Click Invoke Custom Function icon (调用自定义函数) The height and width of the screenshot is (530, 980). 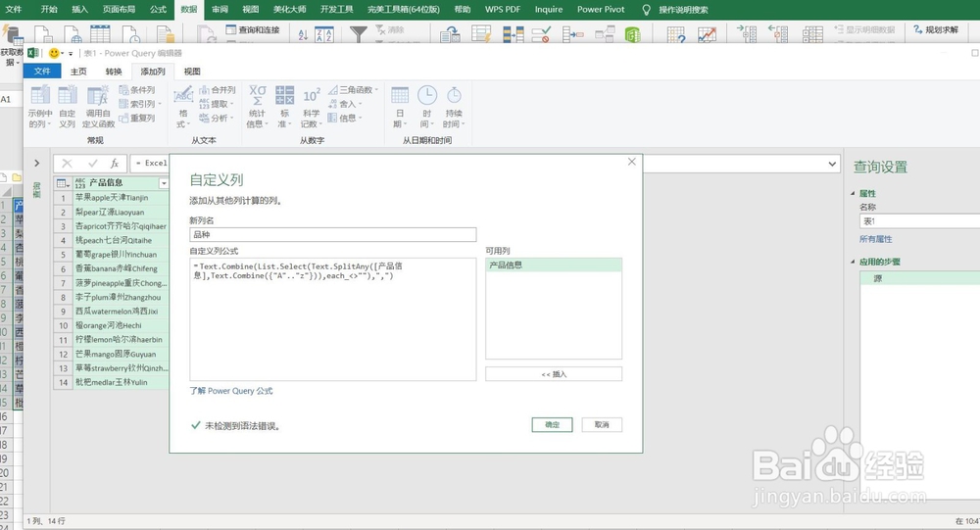98,96
